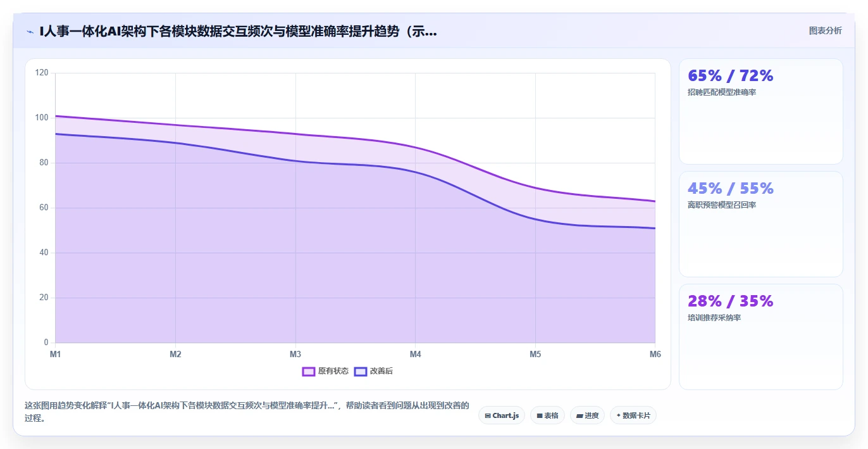The width and height of the screenshot is (868, 449).
Task: Click the M4 axis label
Action: pos(415,355)
